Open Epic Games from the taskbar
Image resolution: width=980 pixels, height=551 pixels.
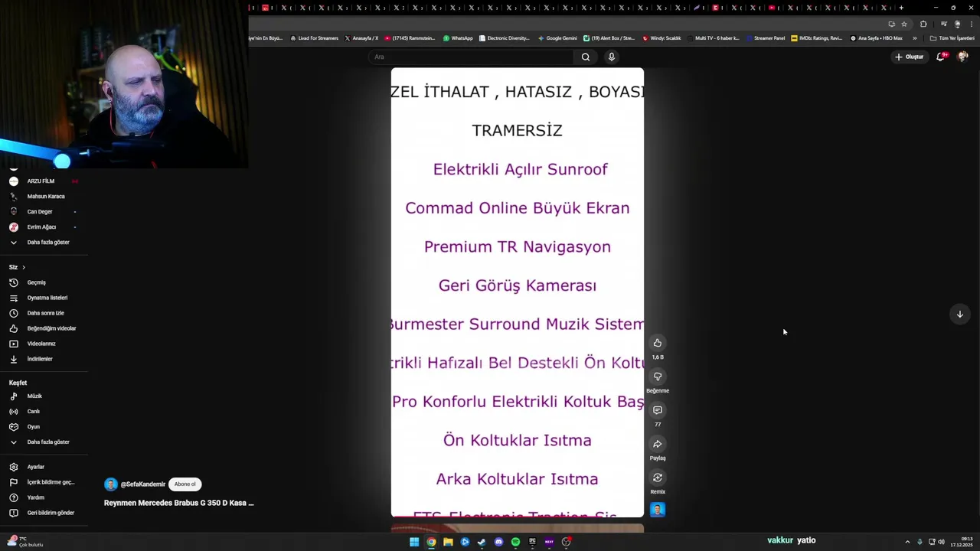tap(532, 542)
